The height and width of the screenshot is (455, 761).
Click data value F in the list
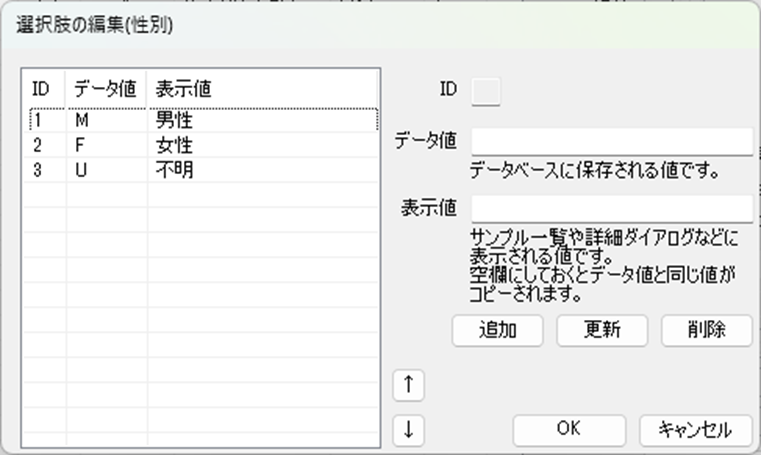click(x=81, y=145)
